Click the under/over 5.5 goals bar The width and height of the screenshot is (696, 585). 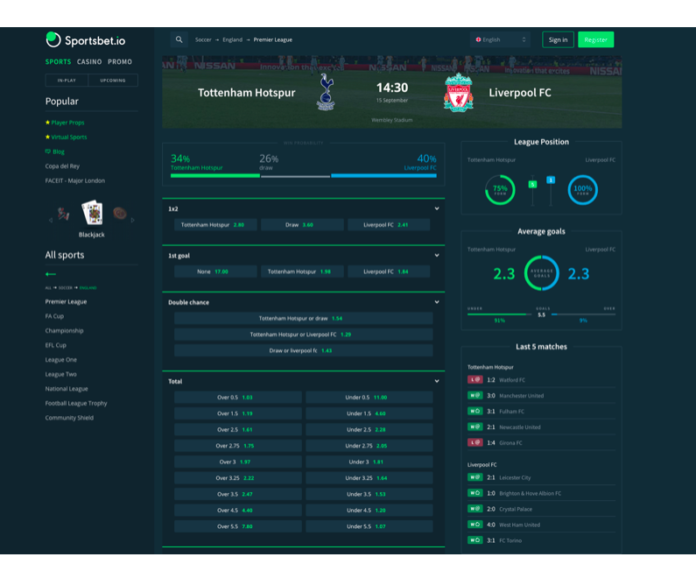[542, 314]
